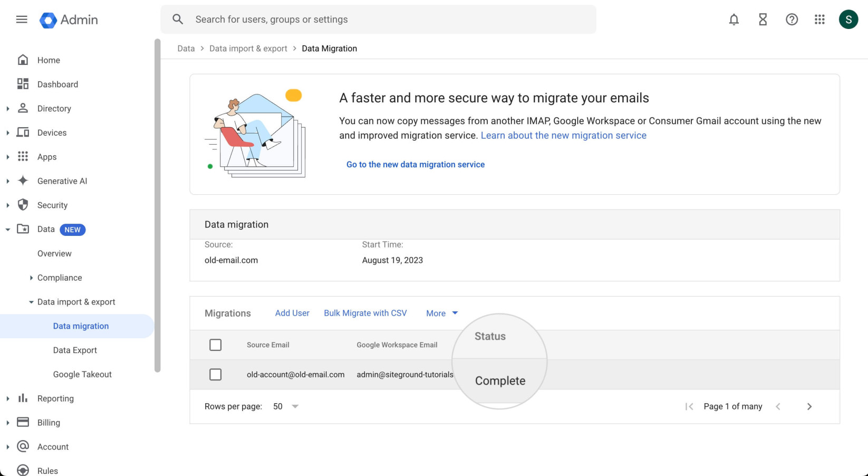Check the checkbox for old-account@old-email.com

[x=215, y=374]
